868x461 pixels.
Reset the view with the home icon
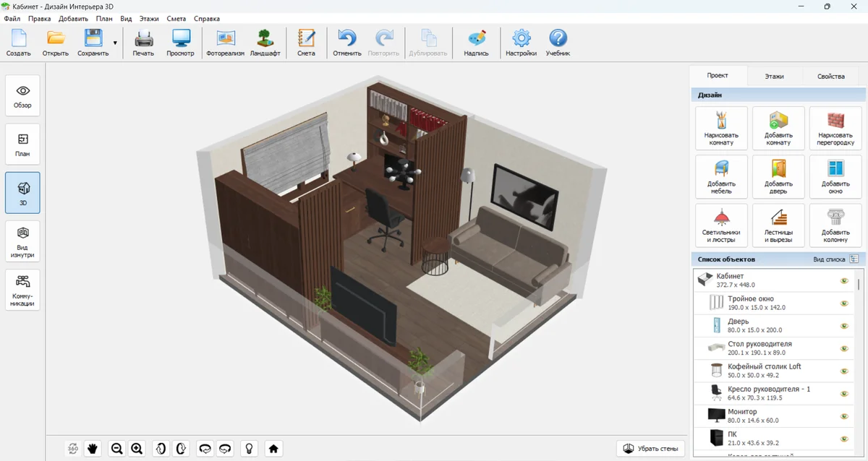[x=273, y=449]
